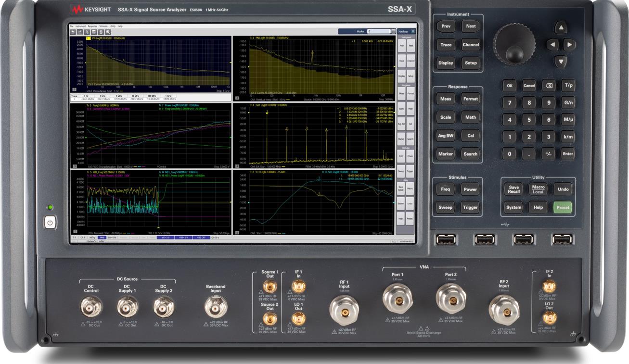Open the File menu
Image resolution: width=629 pixels, height=364 pixels.
[72, 26]
